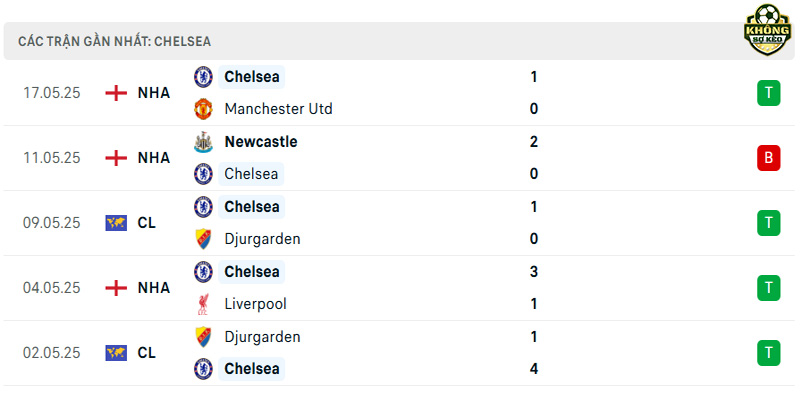The width and height of the screenshot is (800, 400).
Task: Click England flag icon on 11.05.25 row
Action: point(116,158)
